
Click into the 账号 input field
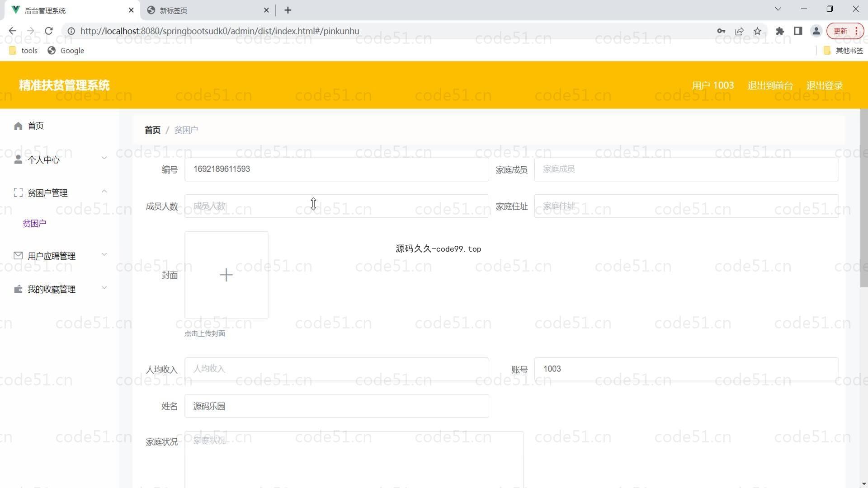point(686,369)
